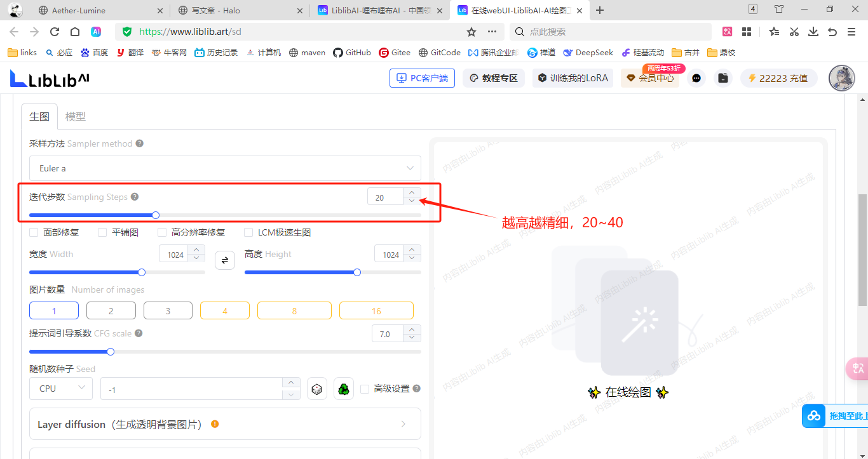Viewport: 868px width, 459px height.
Task: Select 4 as number of images
Action: pos(225,310)
